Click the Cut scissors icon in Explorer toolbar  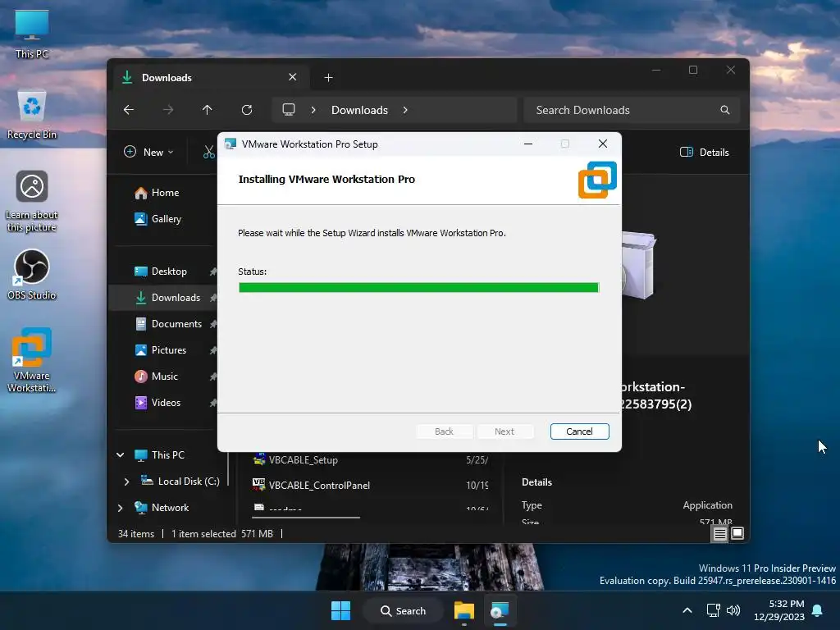[x=209, y=152]
